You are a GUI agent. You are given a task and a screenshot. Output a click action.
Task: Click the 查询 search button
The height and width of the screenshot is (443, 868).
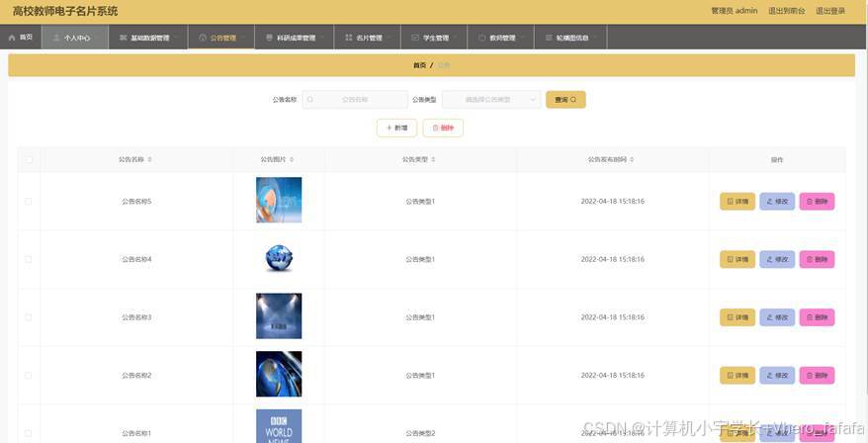click(565, 100)
